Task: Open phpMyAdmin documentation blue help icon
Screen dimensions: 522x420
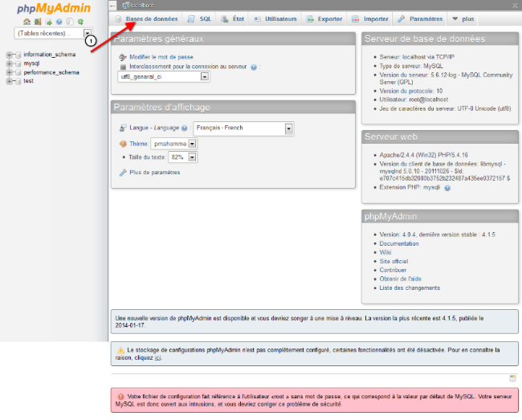Action: tap(59, 22)
